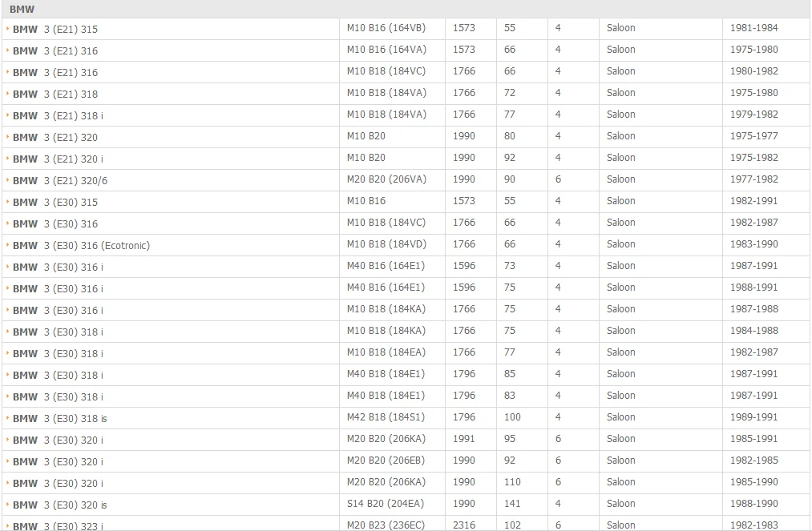Viewport: 812px width, 531px height.
Task: Click the power value 95
Action: point(510,439)
